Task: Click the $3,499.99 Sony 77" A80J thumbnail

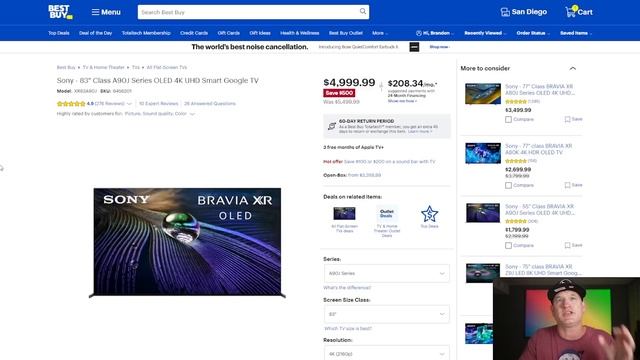Action: (483, 93)
